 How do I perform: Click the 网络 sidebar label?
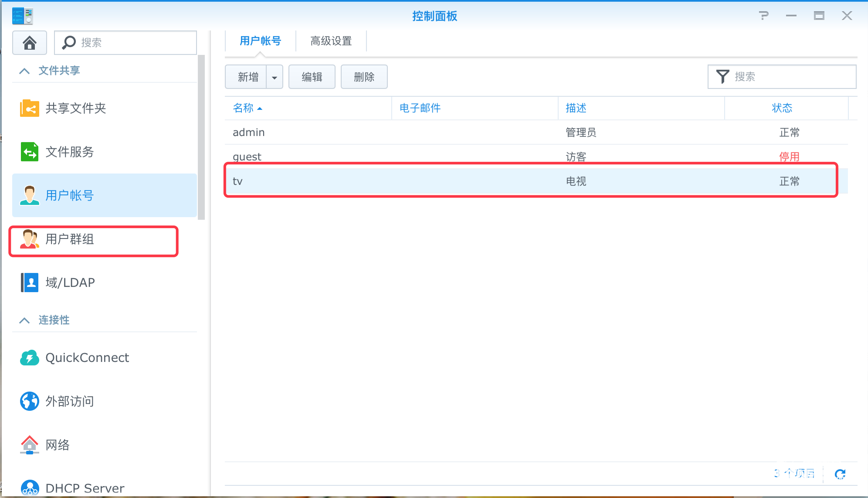click(58, 445)
